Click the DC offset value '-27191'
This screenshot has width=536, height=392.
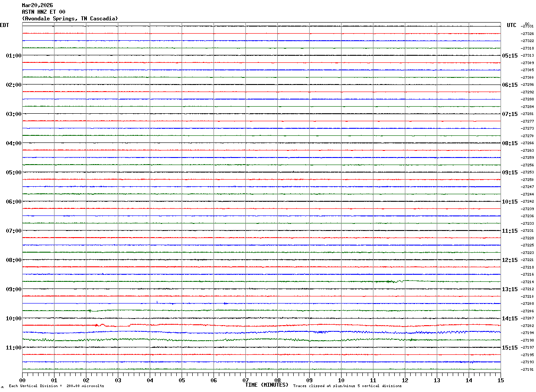pos(527,369)
